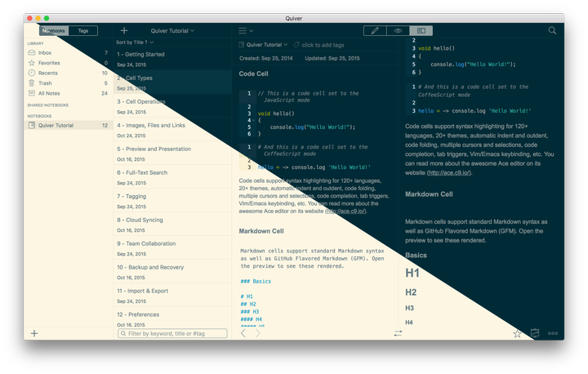
Task: Click the Quiver Tutorial notebook icon
Action: coord(32,125)
